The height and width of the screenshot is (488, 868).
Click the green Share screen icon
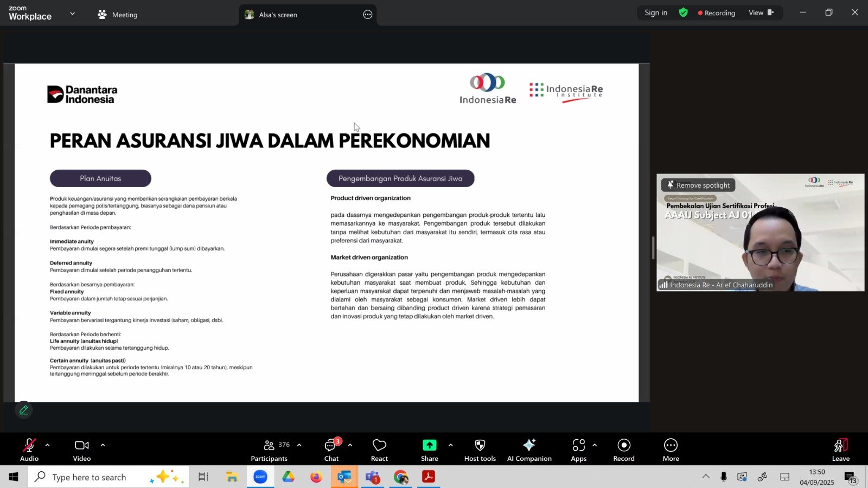(429, 445)
